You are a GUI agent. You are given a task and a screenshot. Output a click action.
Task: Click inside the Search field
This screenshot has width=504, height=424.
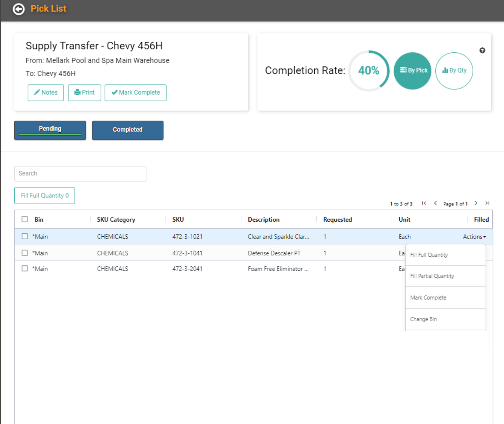pos(80,173)
